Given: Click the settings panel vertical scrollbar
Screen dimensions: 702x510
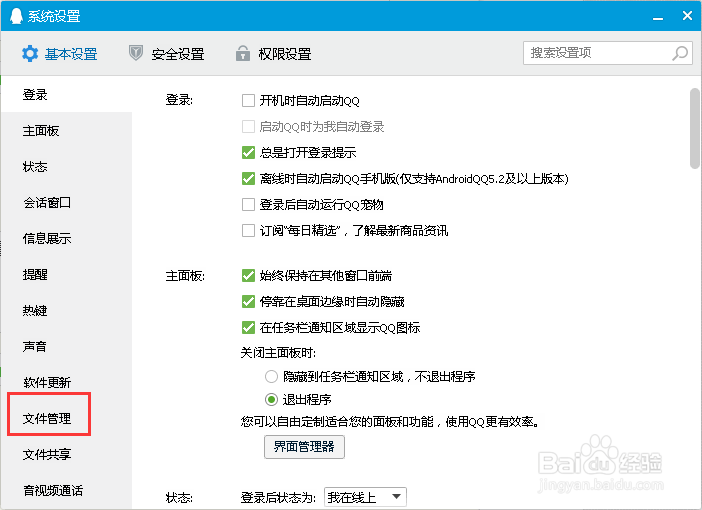Looking at the screenshot, I should [x=695, y=128].
